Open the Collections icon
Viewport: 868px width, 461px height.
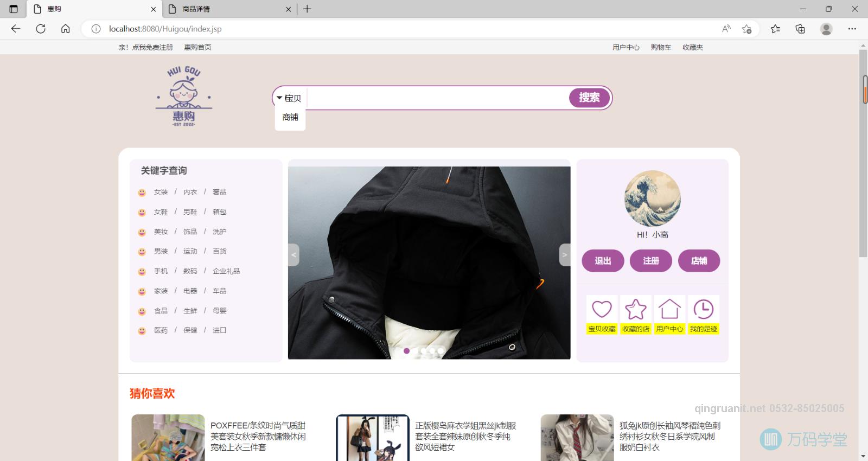(x=800, y=29)
